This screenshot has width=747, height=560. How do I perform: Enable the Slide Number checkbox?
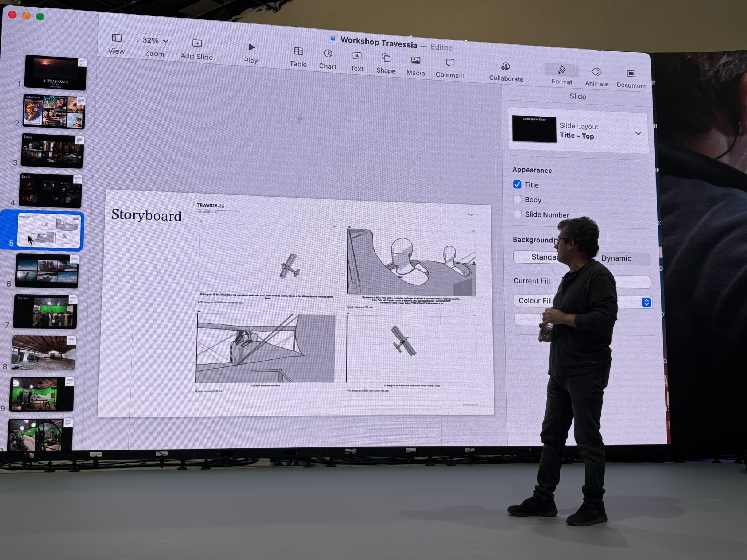(x=517, y=214)
